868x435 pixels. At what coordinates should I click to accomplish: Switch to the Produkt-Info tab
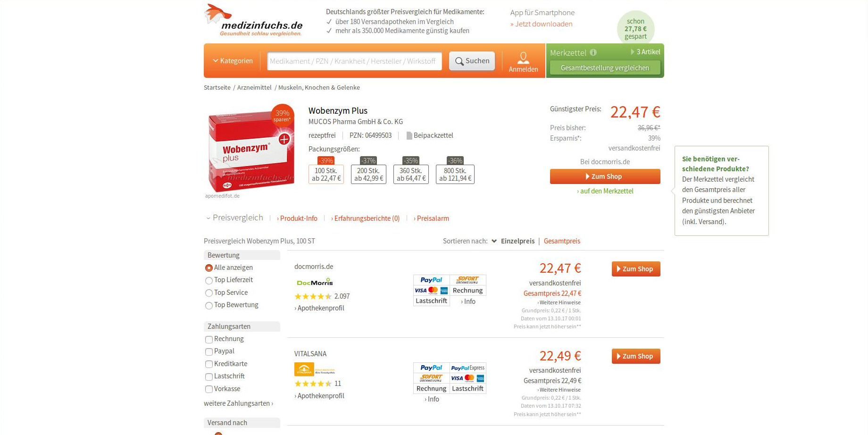(297, 218)
